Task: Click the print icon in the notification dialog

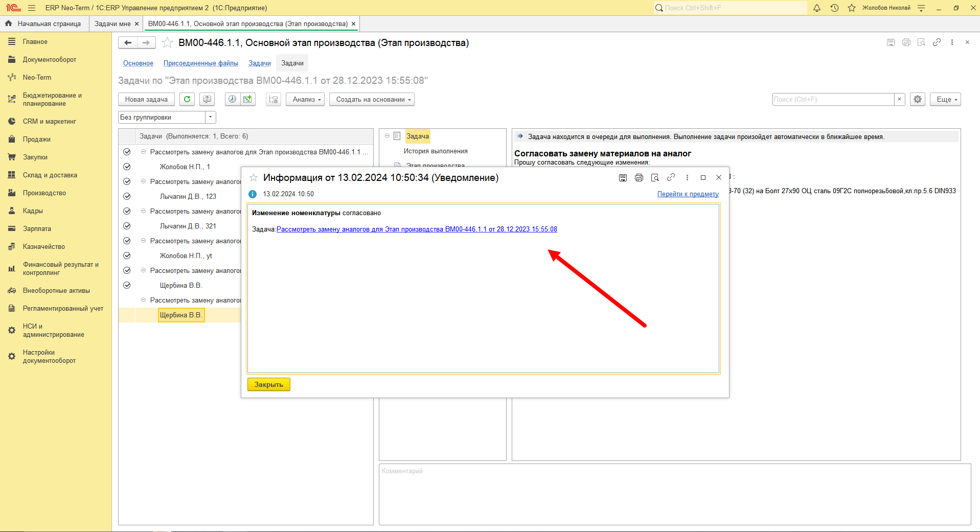Action: point(639,178)
